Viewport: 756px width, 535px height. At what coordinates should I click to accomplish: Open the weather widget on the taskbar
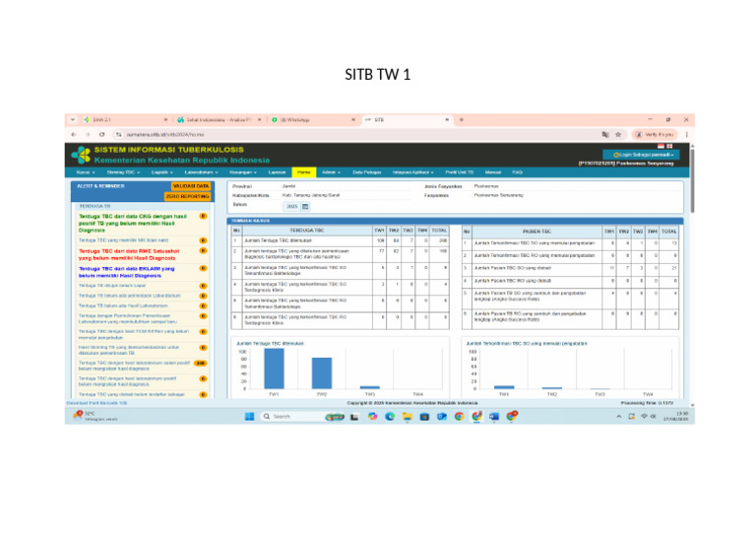(94, 417)
